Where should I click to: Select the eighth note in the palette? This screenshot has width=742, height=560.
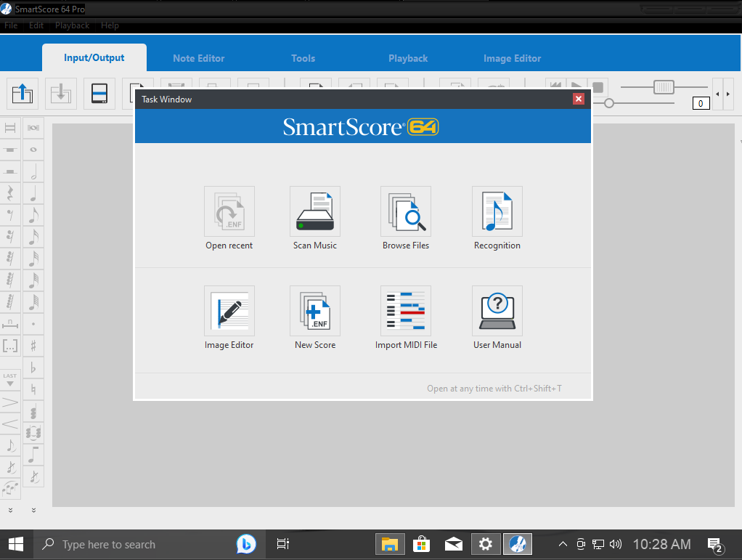coord(33,215)
